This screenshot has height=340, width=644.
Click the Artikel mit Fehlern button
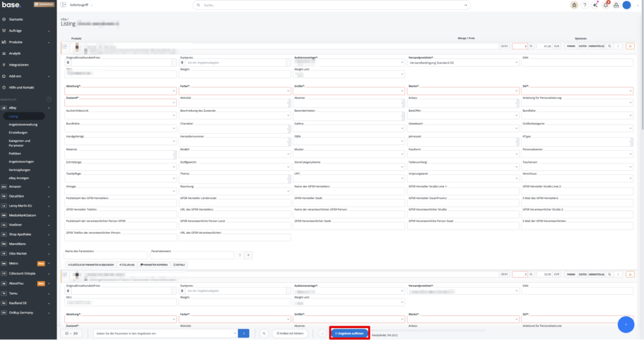290,334
